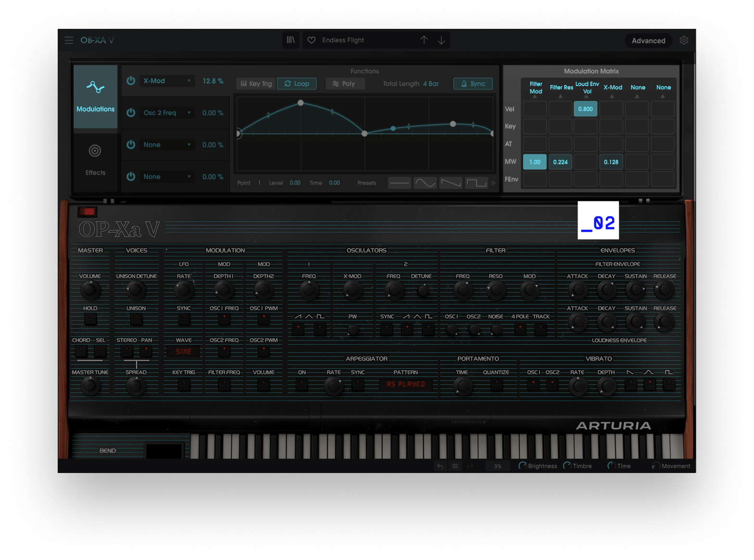Select the sine wave function preset
The width and height of the screenshot is (754, 560).
pos(425,183)
